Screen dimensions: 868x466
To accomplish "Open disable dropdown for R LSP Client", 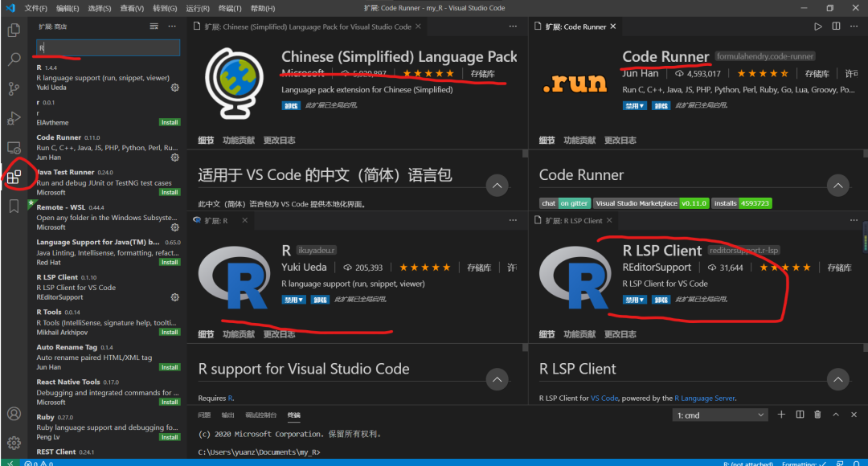I will [x=634, y=300].
